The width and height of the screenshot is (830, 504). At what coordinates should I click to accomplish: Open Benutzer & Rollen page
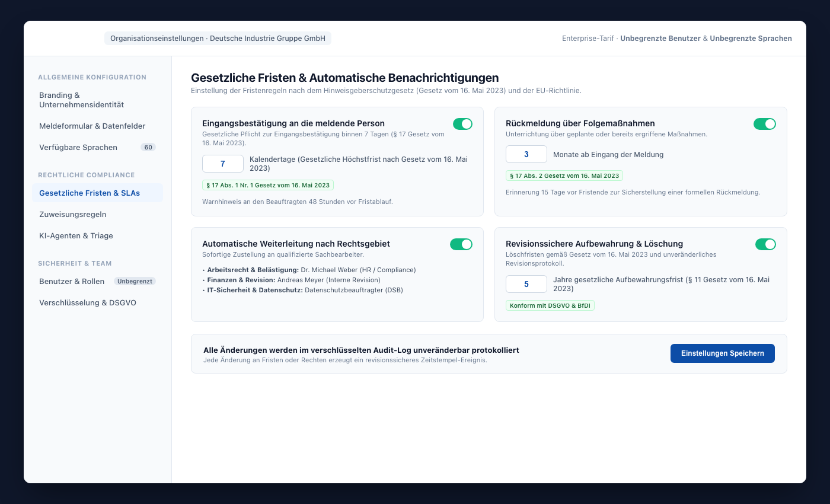[x=97, y=281]
